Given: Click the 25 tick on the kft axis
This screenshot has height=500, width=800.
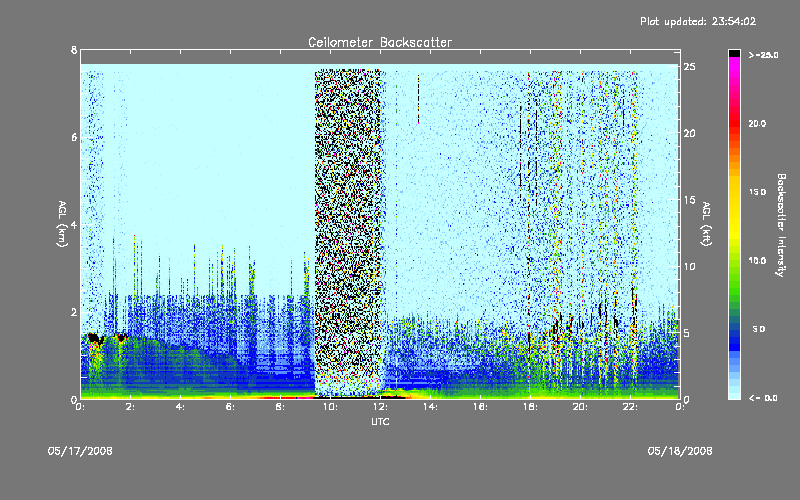Looking at the screenshot, I should coord(690,67).
